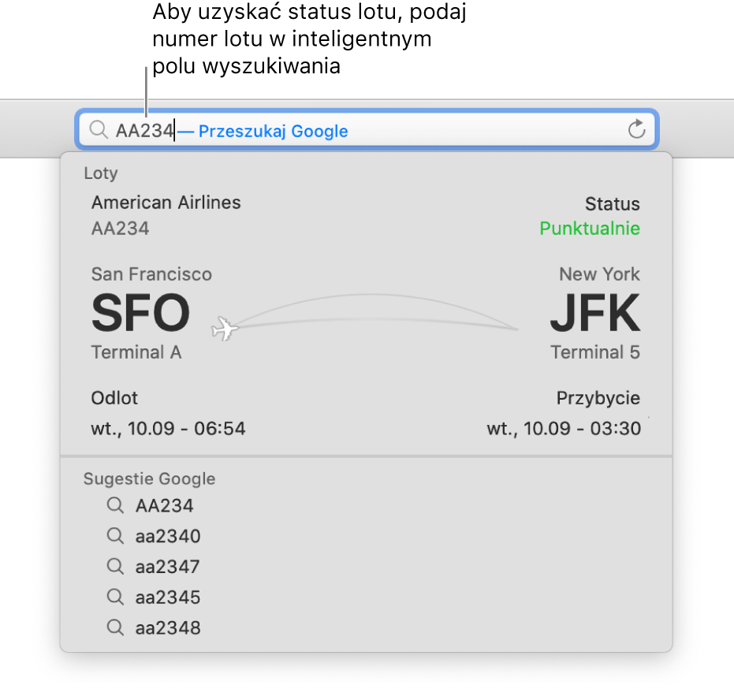This screenshot has height=700, width=734.
Task: Click search icon beside aa2345 suggestion
Action: pyautogui.click(x=115, y=597)
